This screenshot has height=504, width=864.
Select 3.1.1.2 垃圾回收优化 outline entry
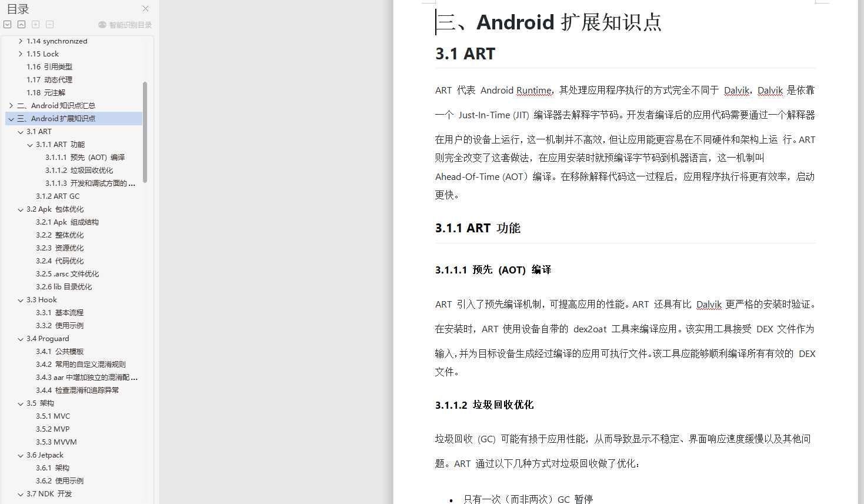tap(79, 171)
